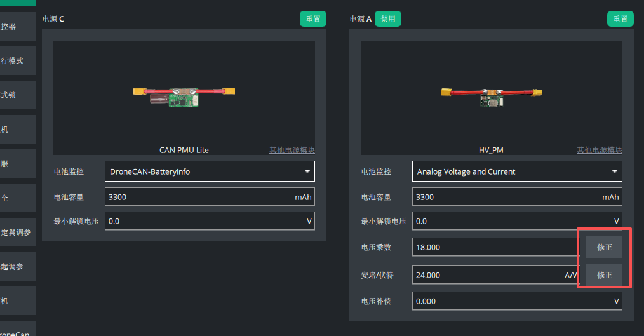Select 定翼调参 sidebar item
The width and height of the screenshot is (644, 336).
(18, 232)
